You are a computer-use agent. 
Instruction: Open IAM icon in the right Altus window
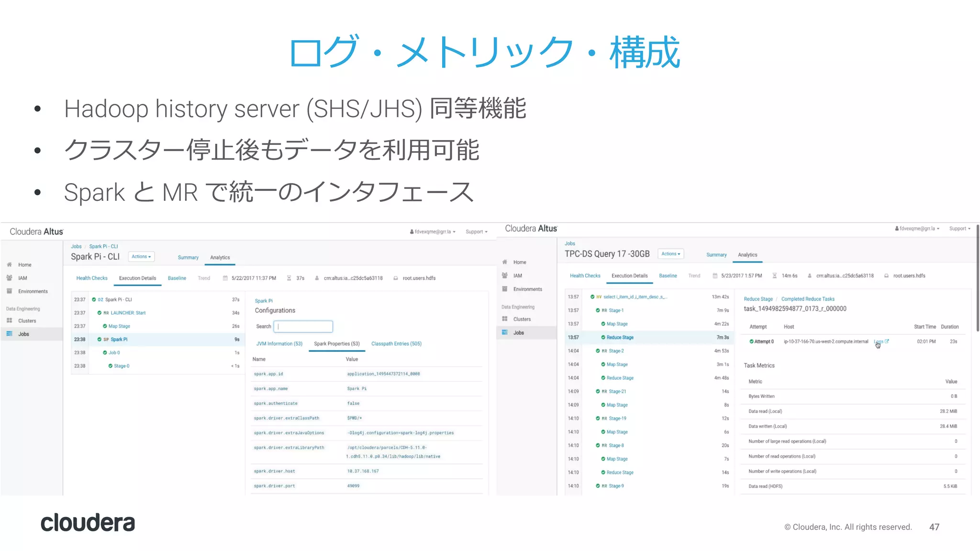click(504, 275)
